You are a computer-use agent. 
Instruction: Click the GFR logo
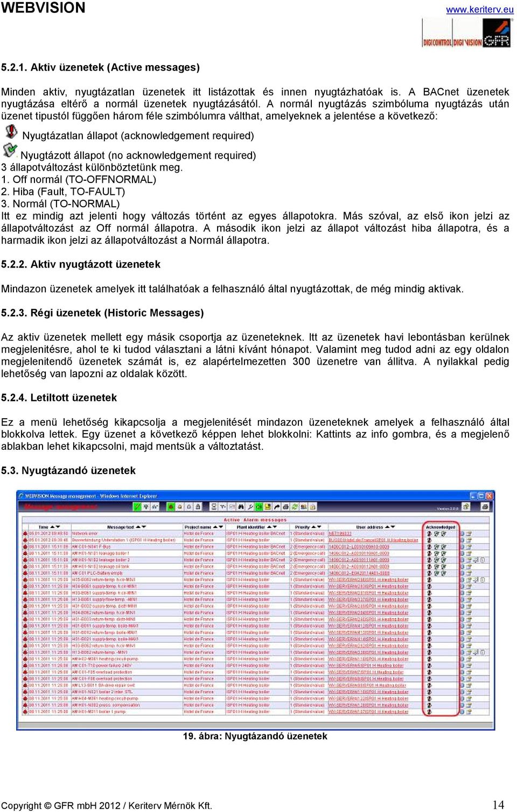coord(497,33)
